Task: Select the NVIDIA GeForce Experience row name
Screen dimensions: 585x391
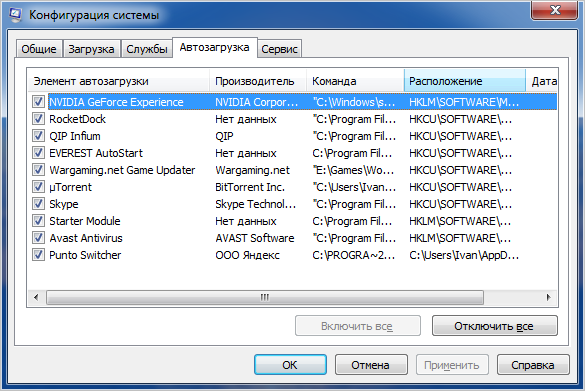Action: coord(116,102)
